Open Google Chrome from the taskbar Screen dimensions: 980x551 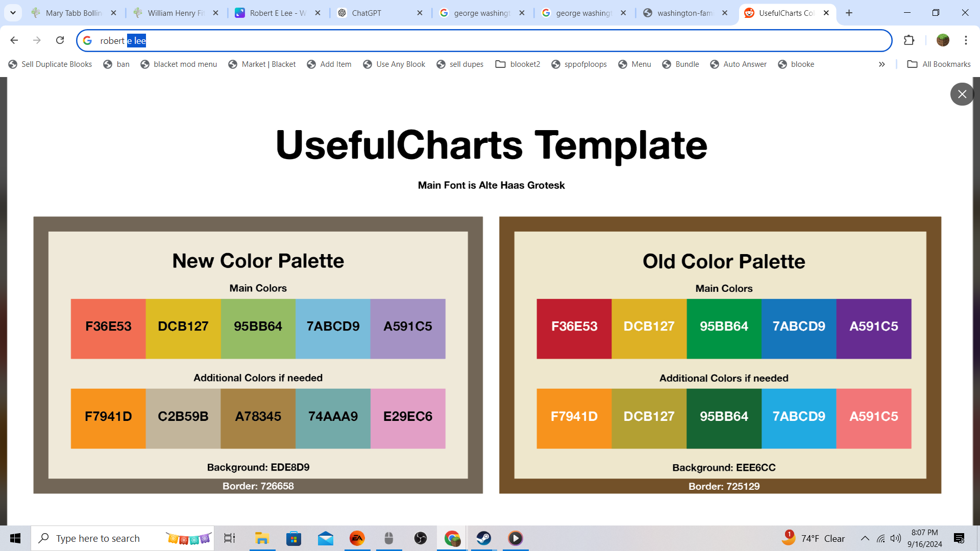452,538
